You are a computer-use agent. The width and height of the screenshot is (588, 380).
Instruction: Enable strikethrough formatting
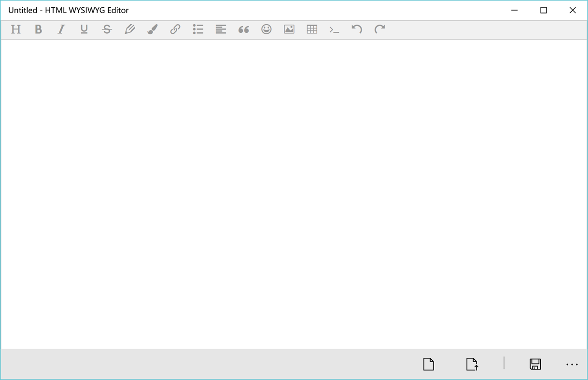click(107, 29)
